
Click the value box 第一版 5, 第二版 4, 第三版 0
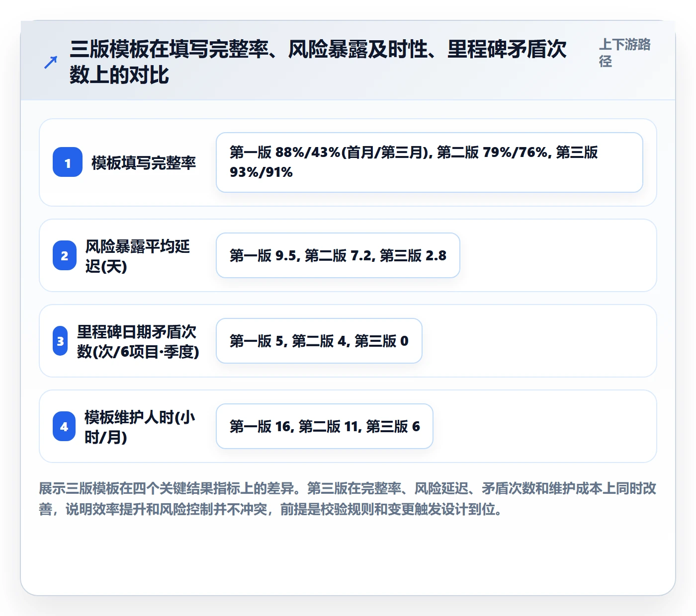319,341
